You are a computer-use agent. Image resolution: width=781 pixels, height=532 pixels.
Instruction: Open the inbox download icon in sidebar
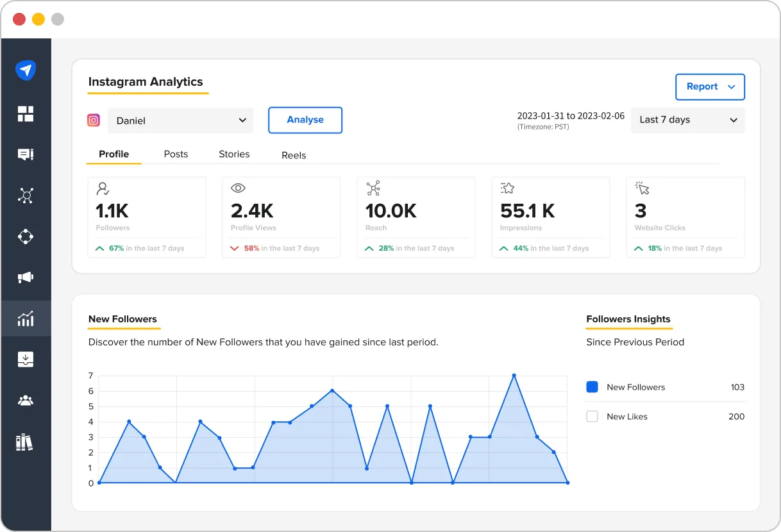pyautogui.click(x=26, y=360)
